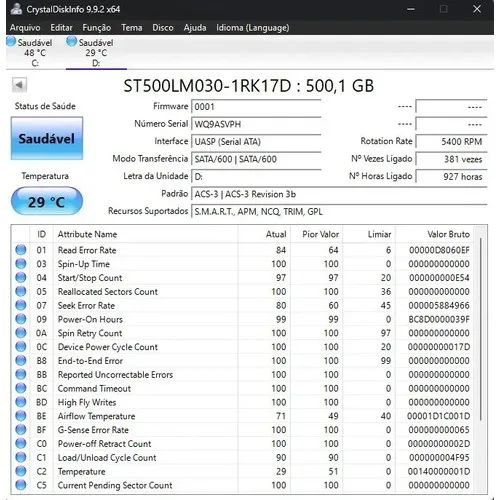Click the Pior Valor column header

(317, 234)
